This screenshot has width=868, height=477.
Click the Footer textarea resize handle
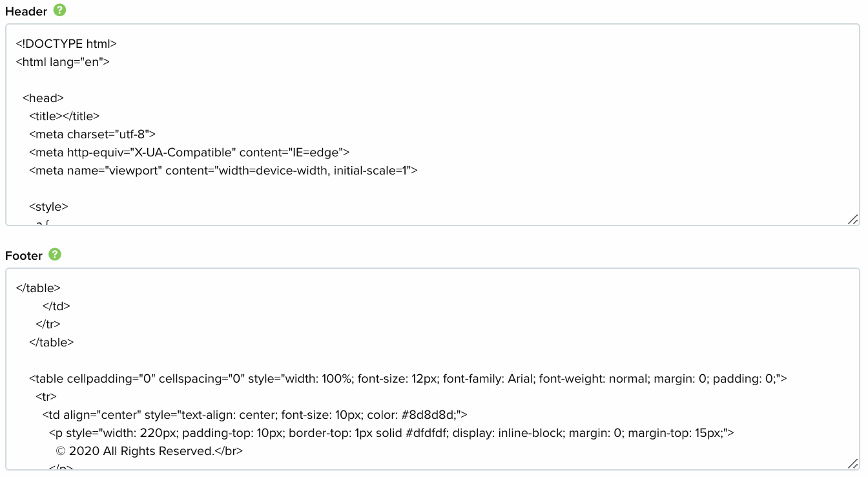tap(853, 463)
